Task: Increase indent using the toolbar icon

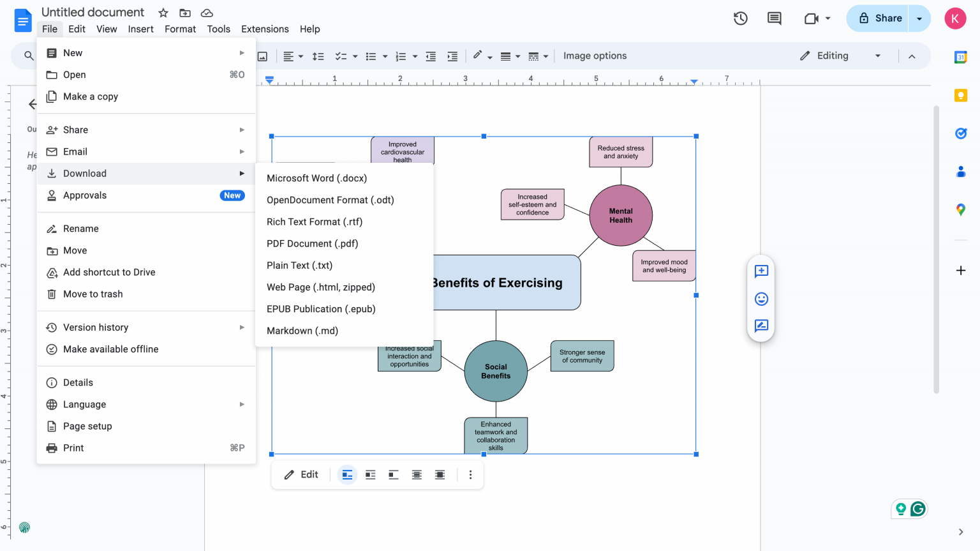Action: 452,56
